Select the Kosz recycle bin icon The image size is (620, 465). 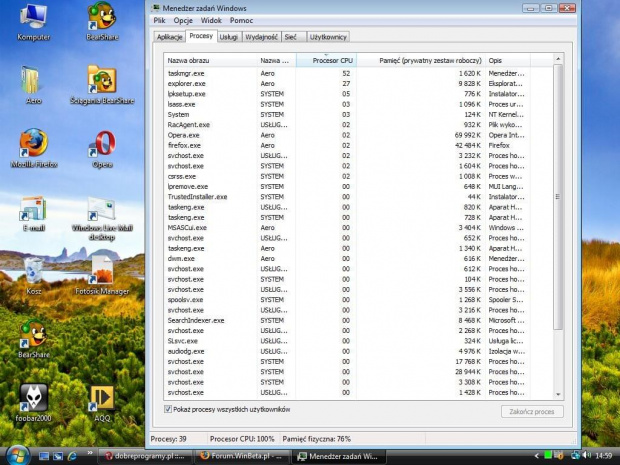click(x=34, y=276)
